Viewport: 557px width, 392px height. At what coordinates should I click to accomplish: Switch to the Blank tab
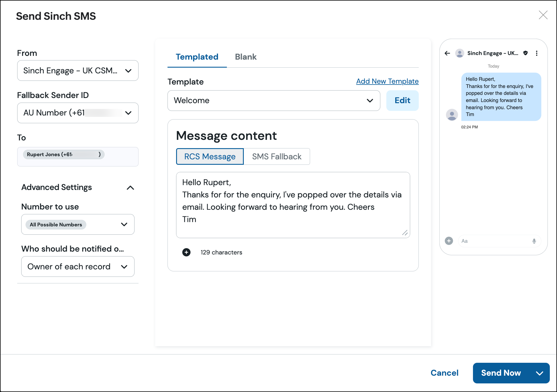click(x=246, y=57)
